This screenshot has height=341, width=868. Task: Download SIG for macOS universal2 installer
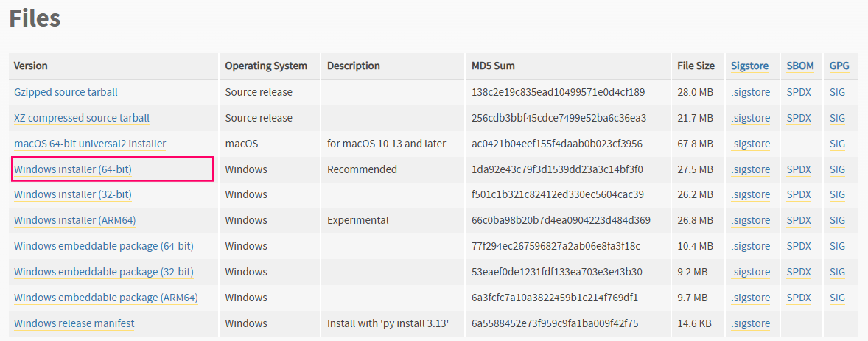click(837, 144)
